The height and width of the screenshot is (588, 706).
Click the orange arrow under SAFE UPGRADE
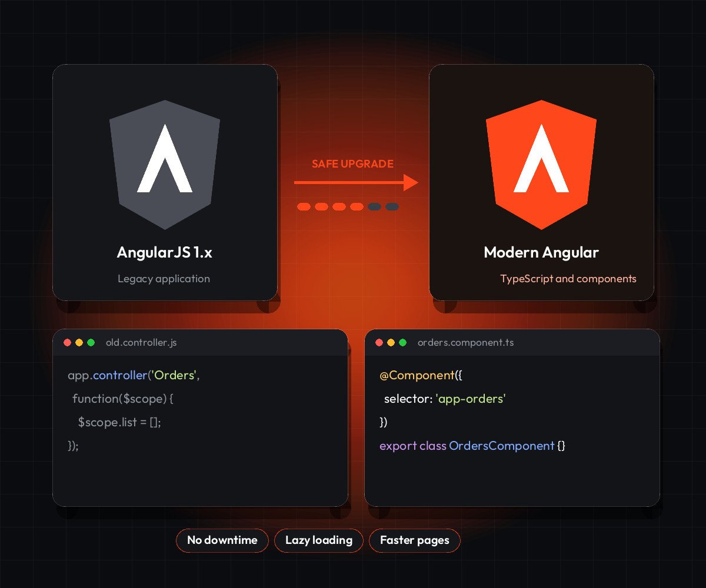356,183
